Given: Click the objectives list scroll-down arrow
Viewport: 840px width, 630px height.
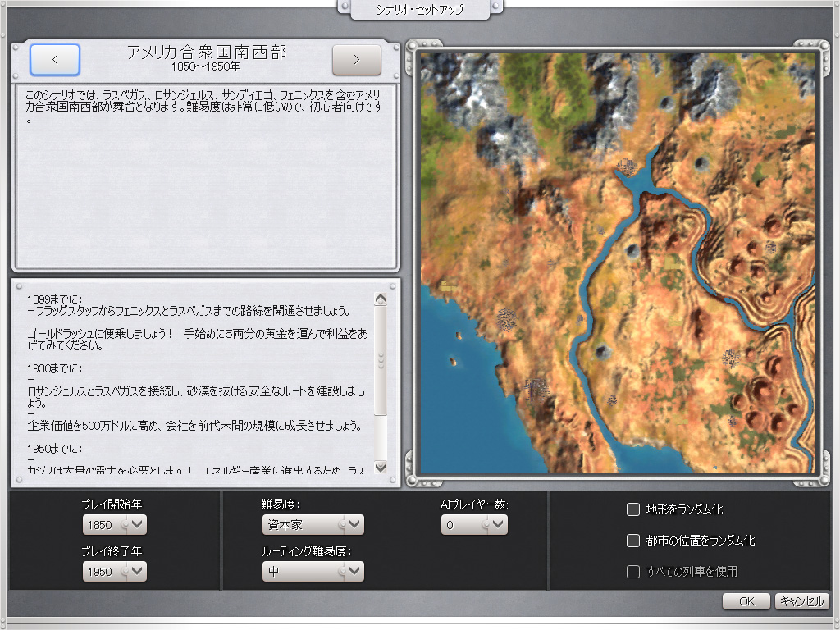Looking at the screenshot, I should 381,467.
